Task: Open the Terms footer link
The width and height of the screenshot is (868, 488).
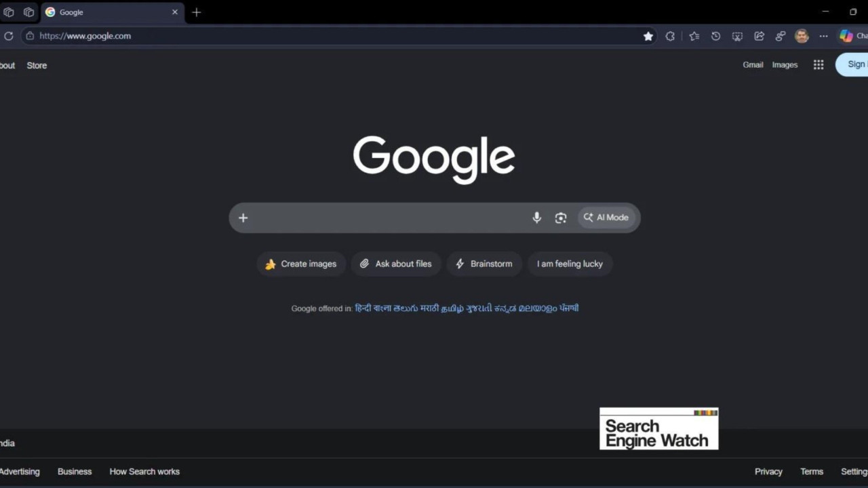Action: 812,472
